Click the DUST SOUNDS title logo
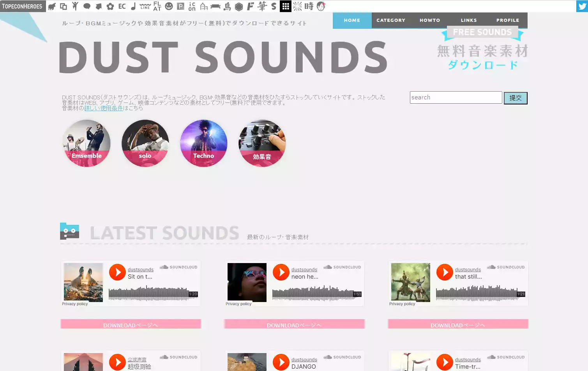 pyautogui.click(x=223, y=57)
